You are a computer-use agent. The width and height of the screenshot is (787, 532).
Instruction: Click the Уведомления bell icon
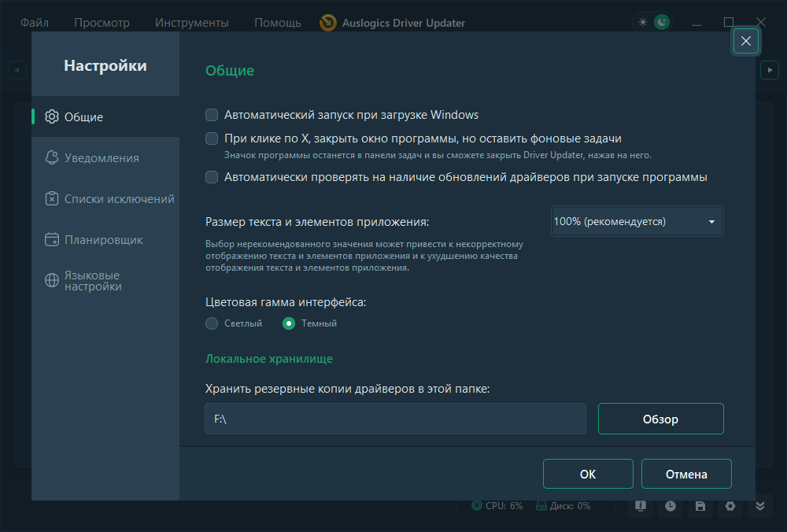click(x=52, y=157)
